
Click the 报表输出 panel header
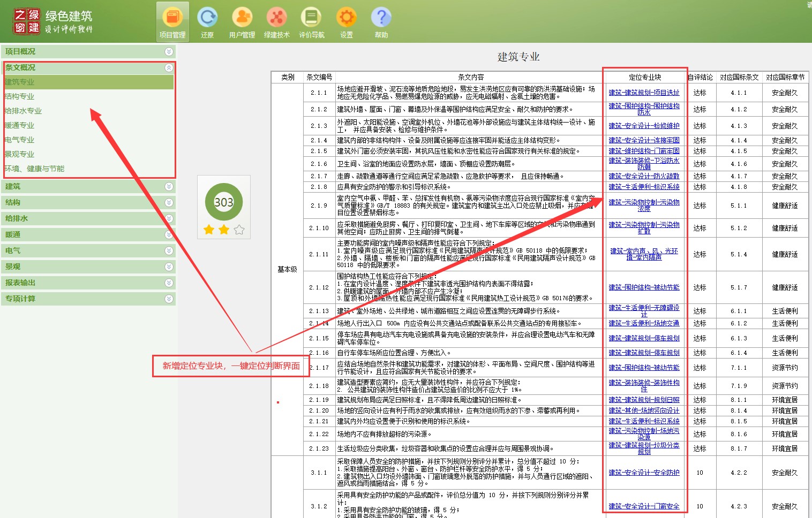(x=88, y=283)
